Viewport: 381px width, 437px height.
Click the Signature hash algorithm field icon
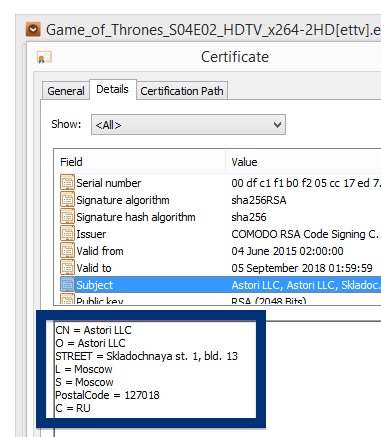pyautogui.click(x=67, y=217)
